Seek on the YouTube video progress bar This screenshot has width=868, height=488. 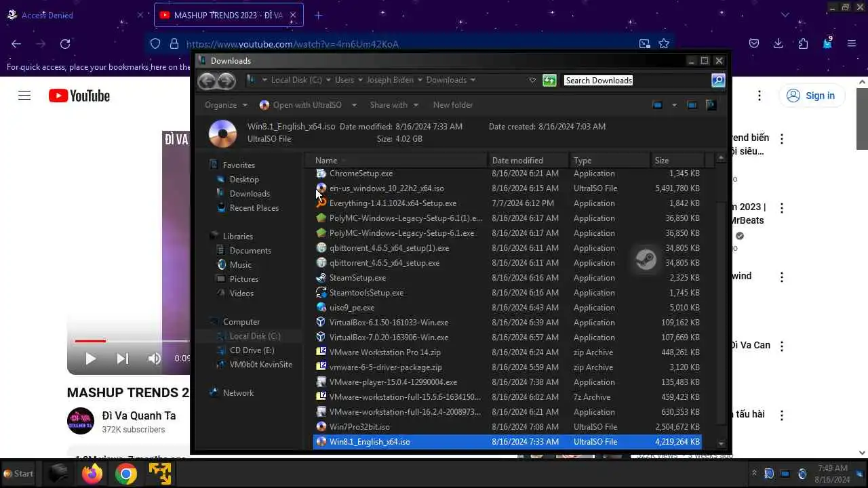click(132, 341)
